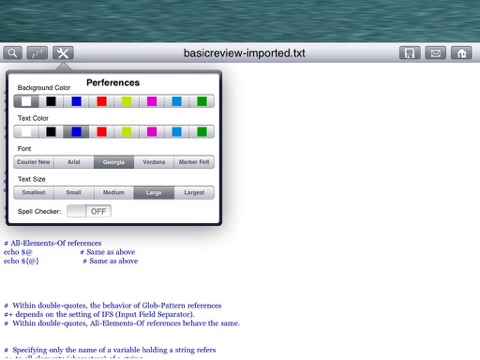Choose white as text color
Viewport: 480px width, 360px height.
tap(26, 132)
